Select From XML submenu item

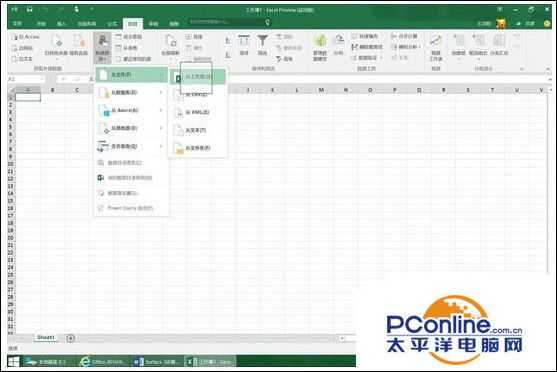point(198,113)
